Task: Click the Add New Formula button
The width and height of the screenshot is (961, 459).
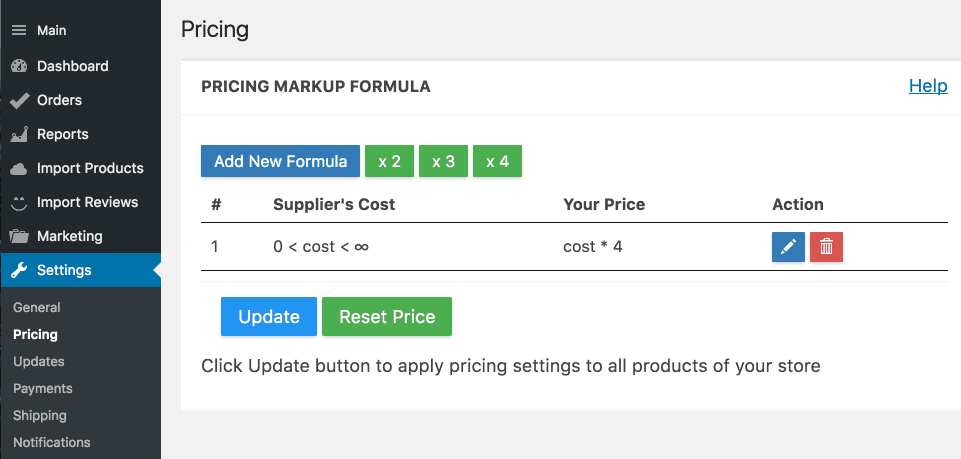Action: coord(281,161)
